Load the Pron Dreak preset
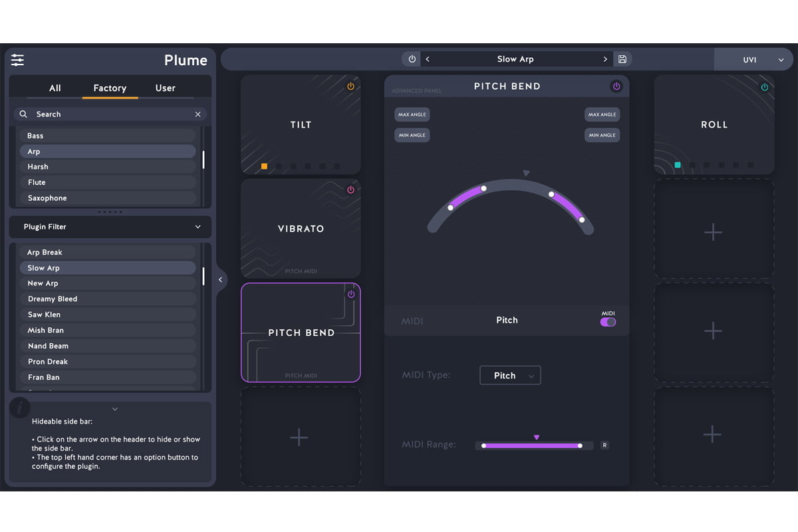 click(x=108, y=362)
